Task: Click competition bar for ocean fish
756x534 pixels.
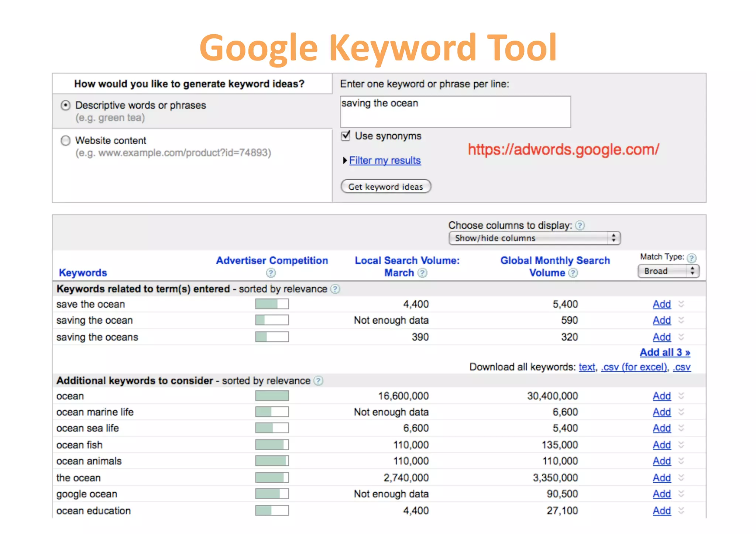Action: tap(272, 445)
